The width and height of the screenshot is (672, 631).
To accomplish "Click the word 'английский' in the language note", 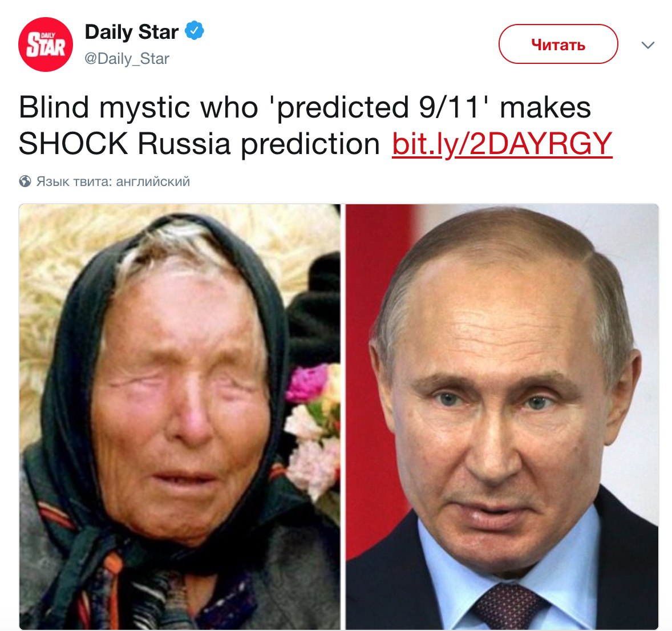I will (x=152, y=181).
